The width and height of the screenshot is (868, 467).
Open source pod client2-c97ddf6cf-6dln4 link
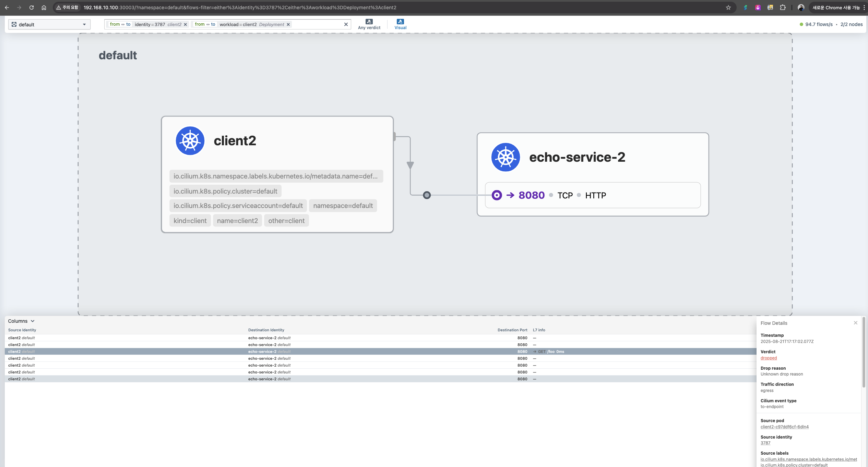[x=784, y=427]
